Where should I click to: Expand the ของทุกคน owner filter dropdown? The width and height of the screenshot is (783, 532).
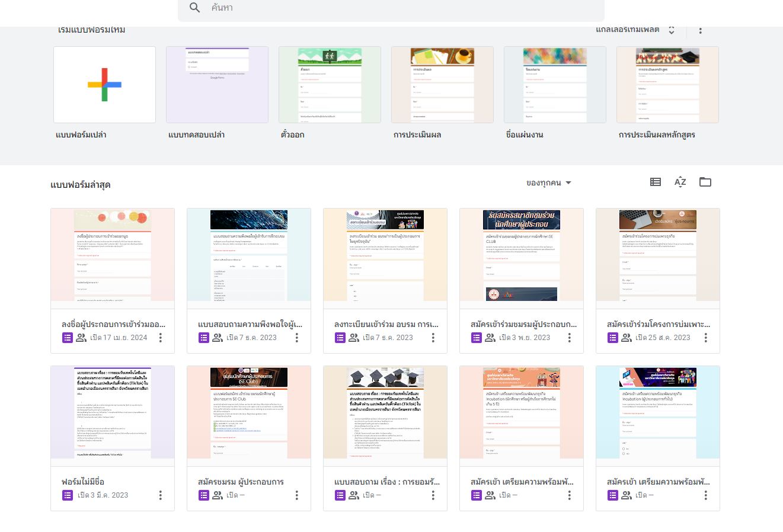[548, 183]
